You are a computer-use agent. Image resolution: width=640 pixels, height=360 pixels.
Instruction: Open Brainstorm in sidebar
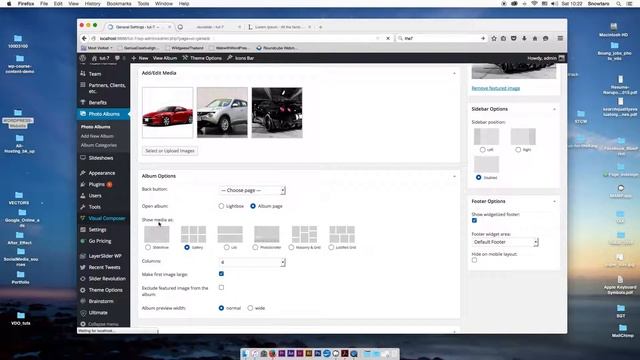coord(101,301)
